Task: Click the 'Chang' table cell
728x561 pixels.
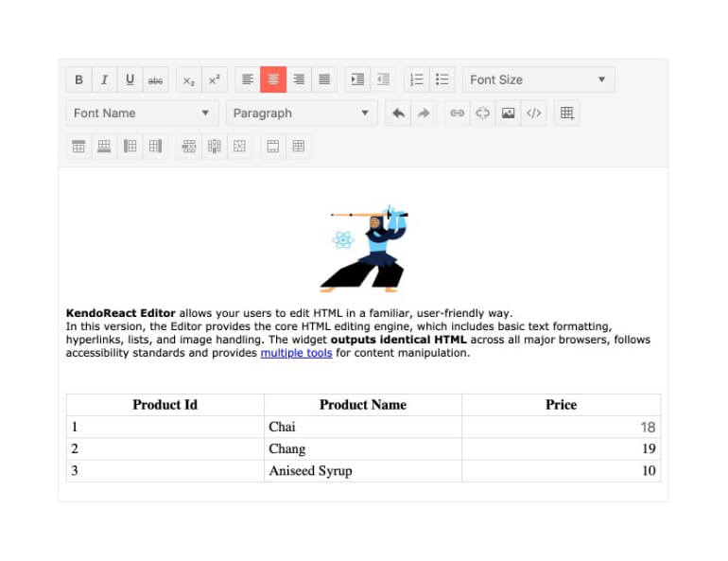Action: [x=363, y=448]
